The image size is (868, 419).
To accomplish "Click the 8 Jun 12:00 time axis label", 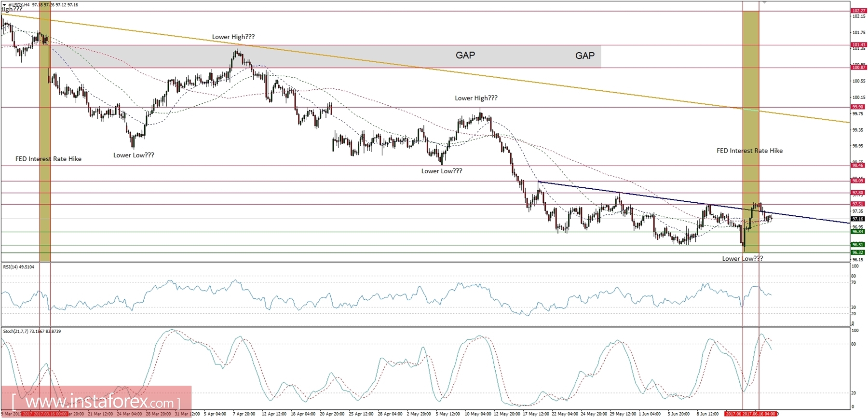I will coord(707,414).
